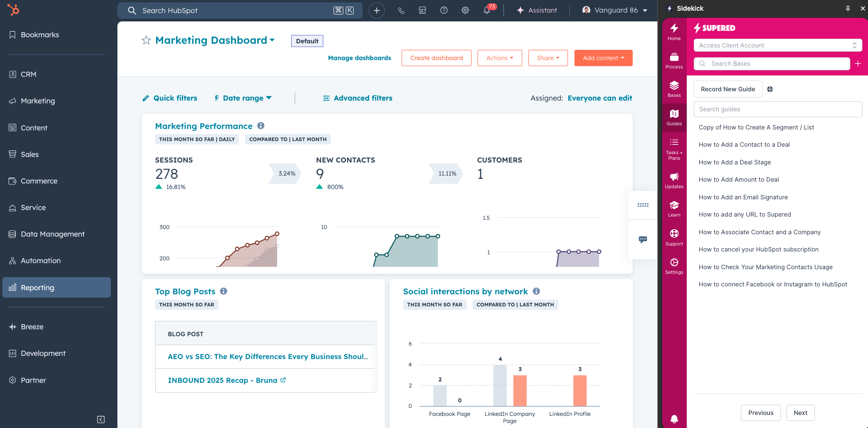Select Marketing in the left navigation
The width and height of the screenshot is (868, 428).
37,101
